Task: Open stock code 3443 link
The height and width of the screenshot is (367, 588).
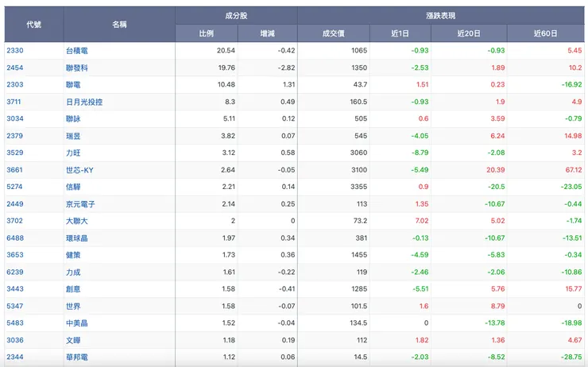Action: pyautogui.click(x=15, y=289)
